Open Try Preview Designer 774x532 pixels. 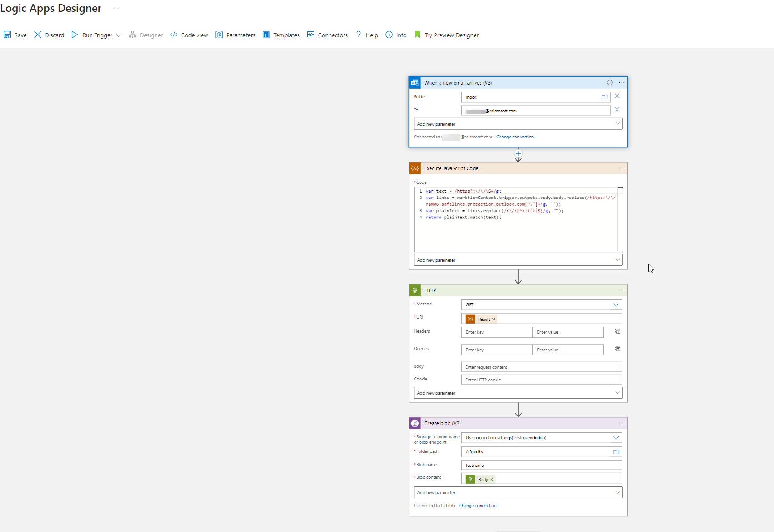(451, 35)
